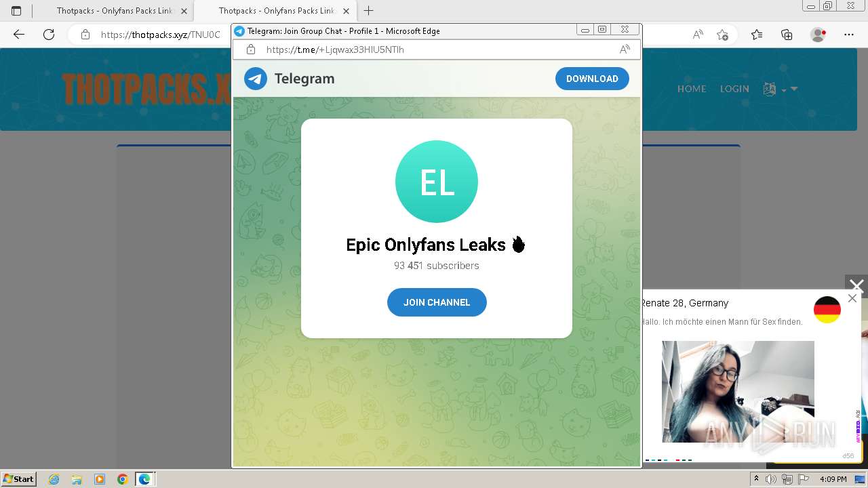
Task: Open Collections in Edge toolbar
Action: (787, 35)
